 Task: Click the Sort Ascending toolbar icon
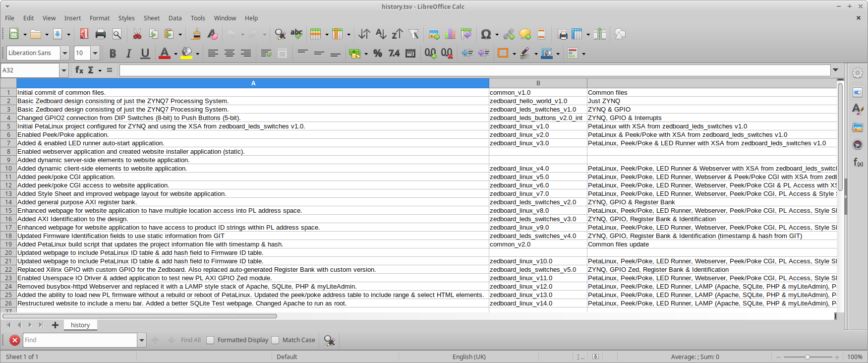(x=381, y=34)
